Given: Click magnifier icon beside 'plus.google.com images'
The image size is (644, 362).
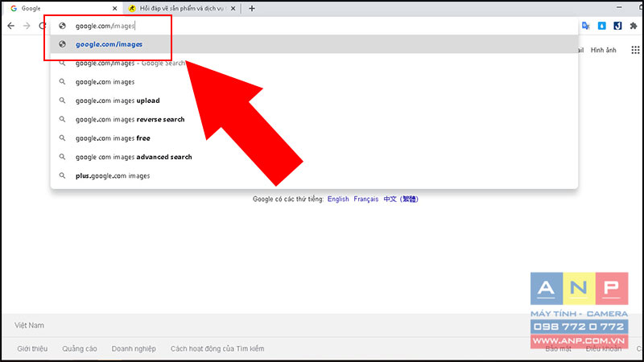Looking at the screenshot, I should pos(62,175).
